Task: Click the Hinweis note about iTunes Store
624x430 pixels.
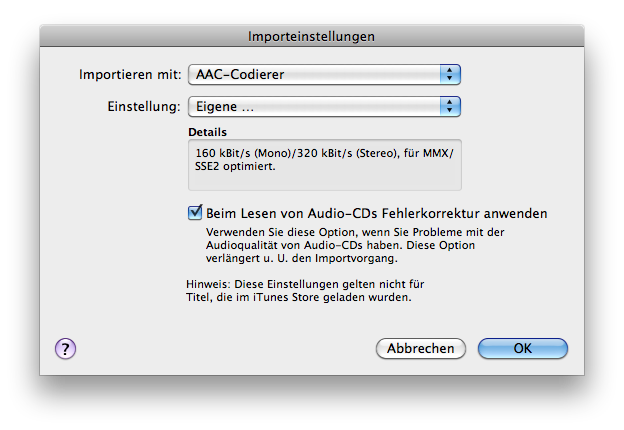Action: 305,291
